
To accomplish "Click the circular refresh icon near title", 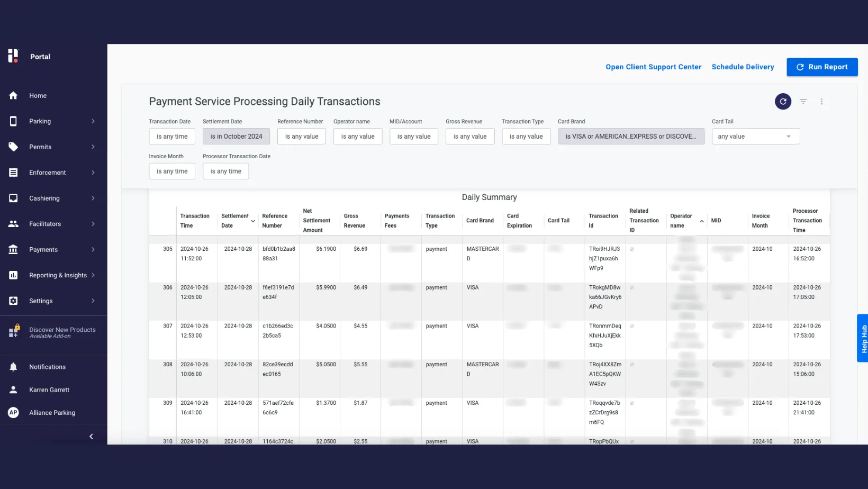I will click(783, 102).
